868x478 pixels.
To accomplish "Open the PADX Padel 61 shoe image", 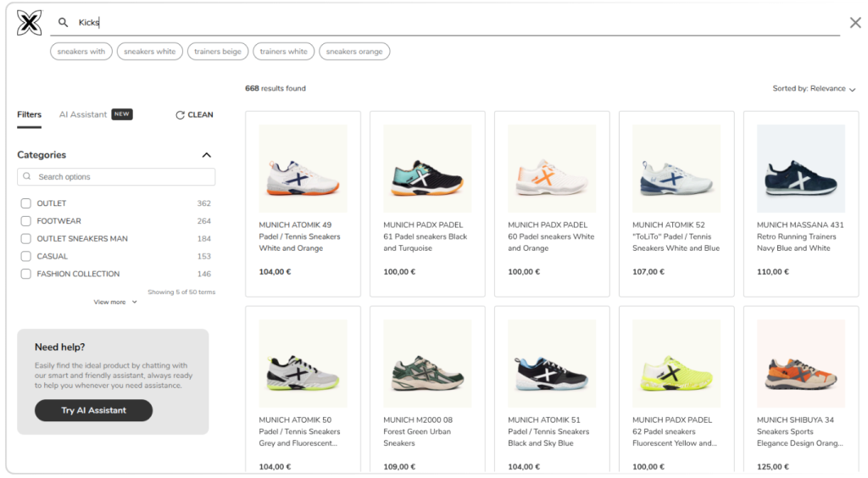I will tap(427, 169).
